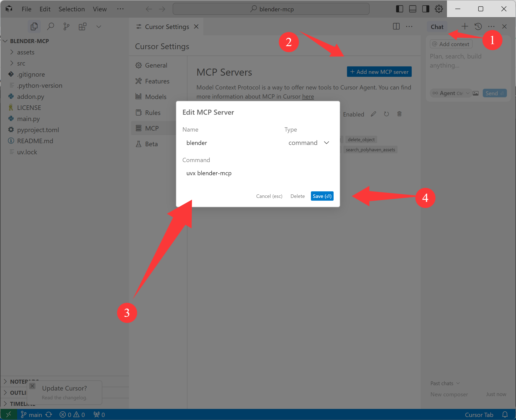The width and height of the screenshot is (516, 420).
Task: Open the MCP settings tab
Action: click(152, 128)
